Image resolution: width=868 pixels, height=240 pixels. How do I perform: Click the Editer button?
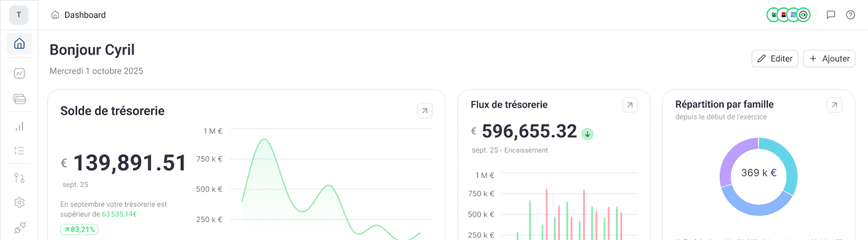coord(775,58)
